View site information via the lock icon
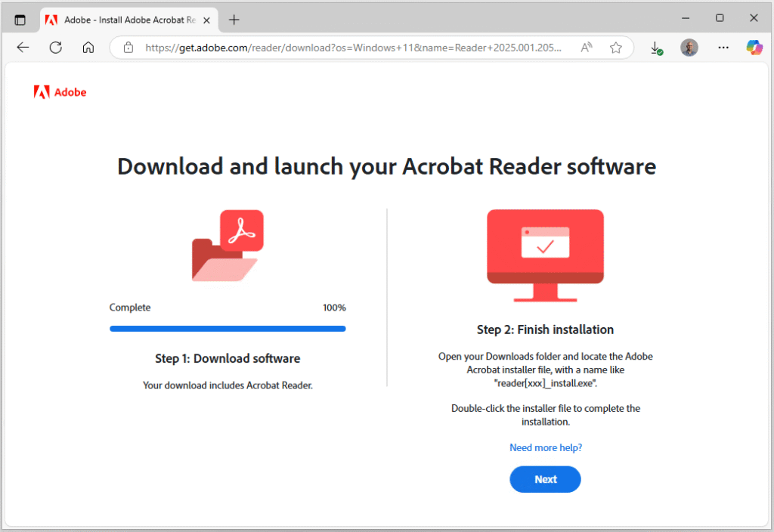The image size is (774, 532). (x=128, y=48)
